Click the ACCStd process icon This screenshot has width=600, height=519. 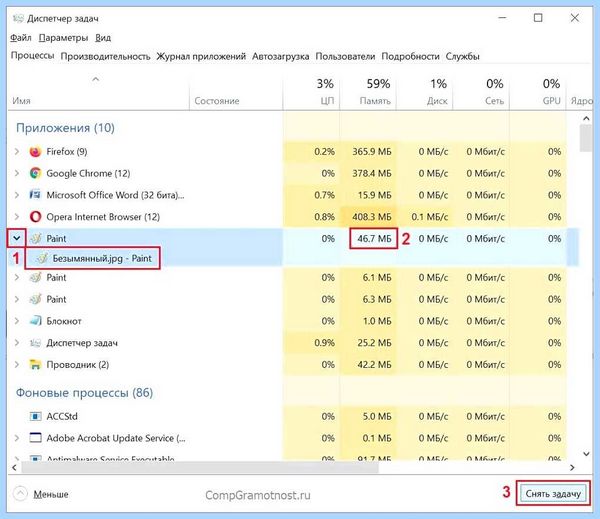point(35,416)
